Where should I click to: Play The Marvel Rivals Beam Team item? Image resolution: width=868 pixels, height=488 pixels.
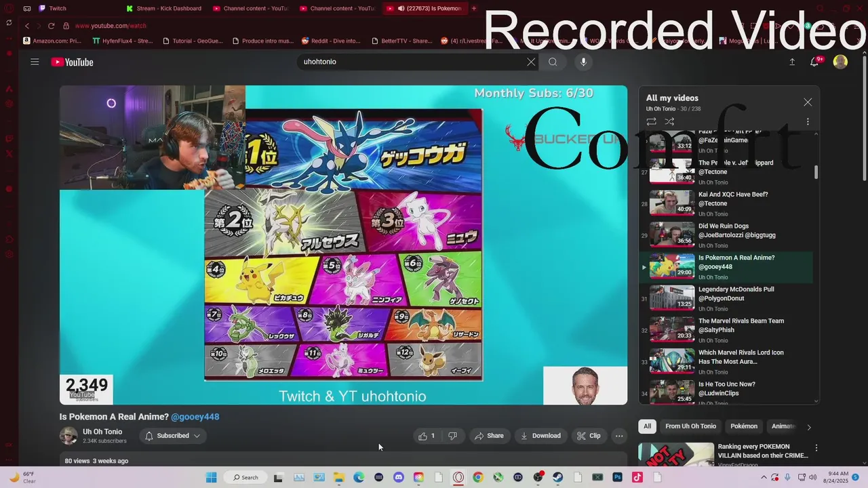coord(726,330)
